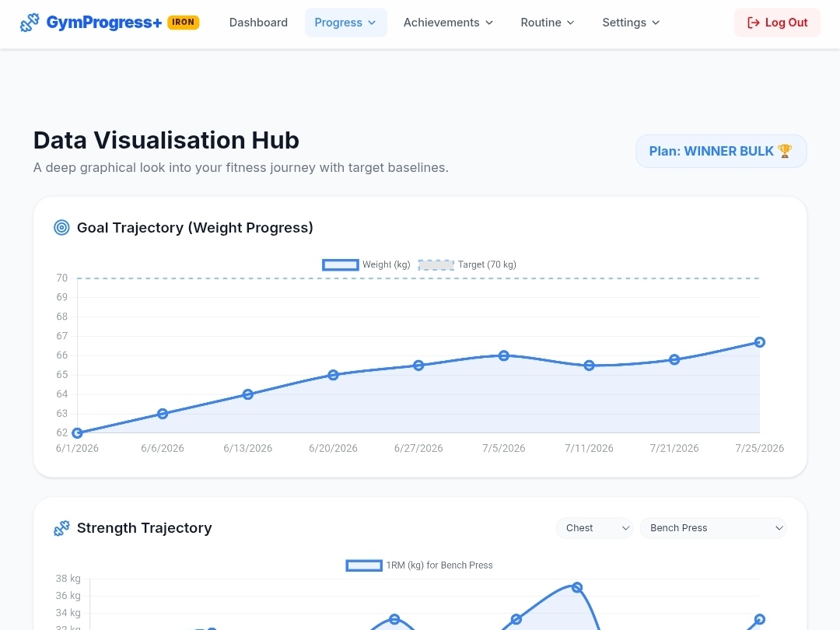
Task: Click the Strength Trajectory title
Action: [x=145, y=528]
